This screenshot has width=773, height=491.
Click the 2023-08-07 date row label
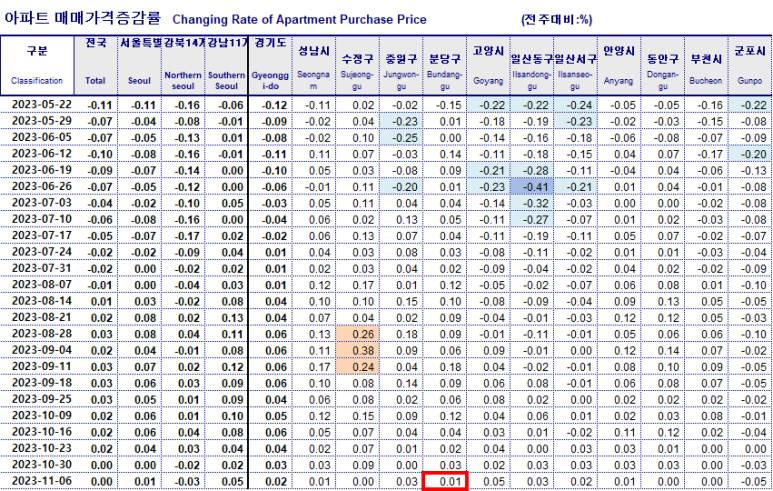point(42,284)
